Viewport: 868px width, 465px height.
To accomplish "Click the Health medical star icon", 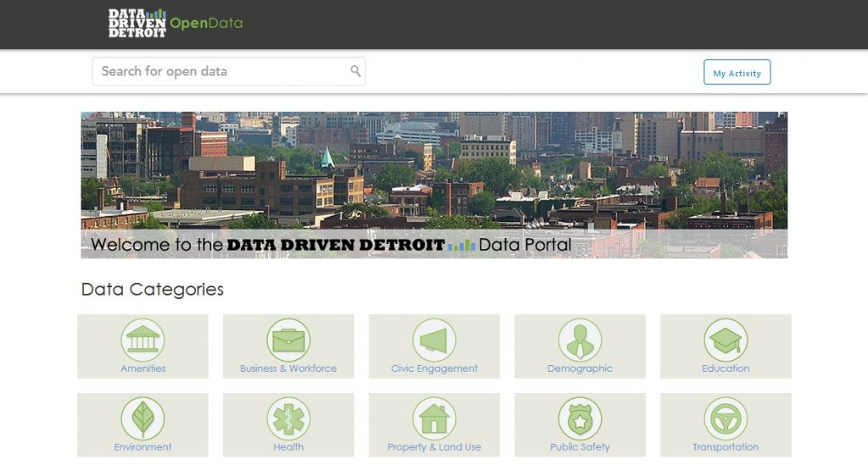I will coord(288,418).
